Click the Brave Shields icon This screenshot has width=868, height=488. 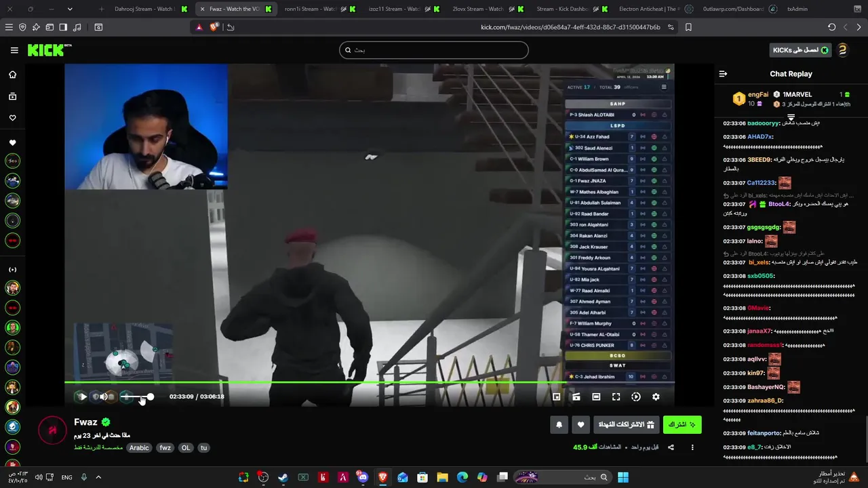click(214, 27)
